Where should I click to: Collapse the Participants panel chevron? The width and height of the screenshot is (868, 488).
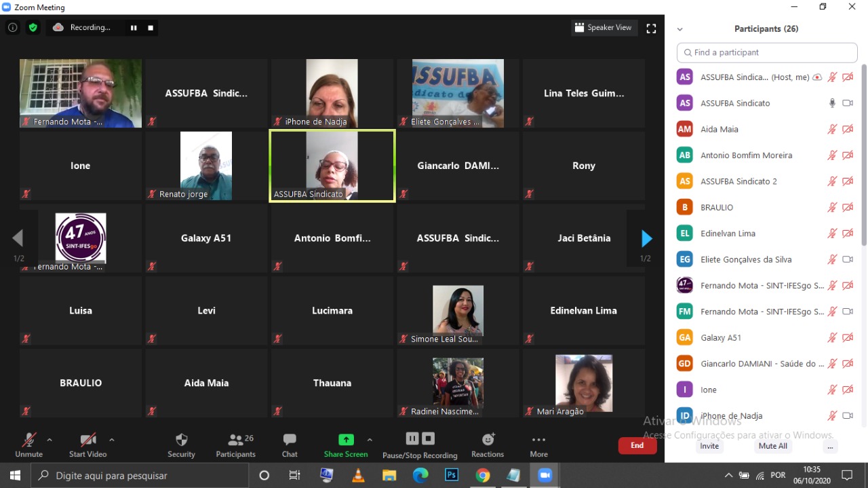[x=680, y=29]
